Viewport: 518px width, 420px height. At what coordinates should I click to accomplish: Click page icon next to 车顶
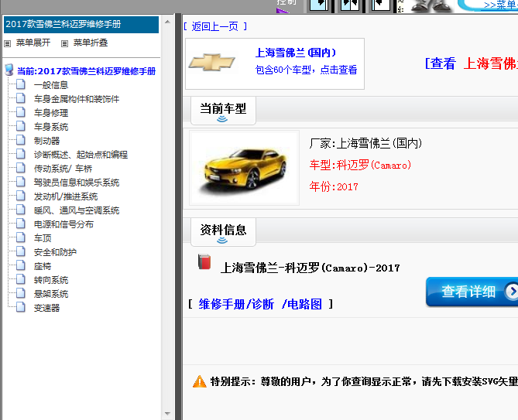pos(20,237)
